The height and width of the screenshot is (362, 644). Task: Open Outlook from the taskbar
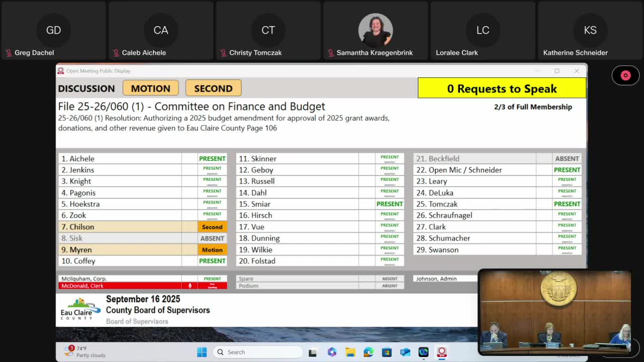(405, 352)
